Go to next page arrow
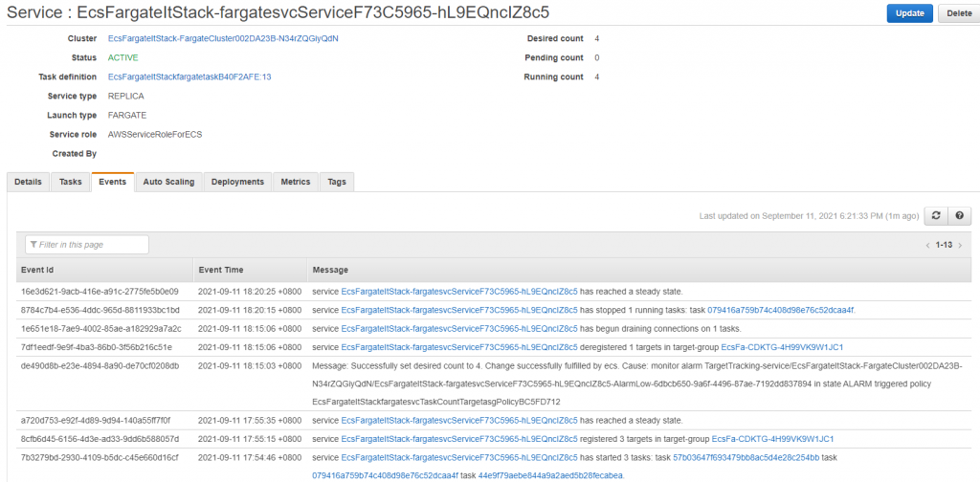 click(960, 245)
